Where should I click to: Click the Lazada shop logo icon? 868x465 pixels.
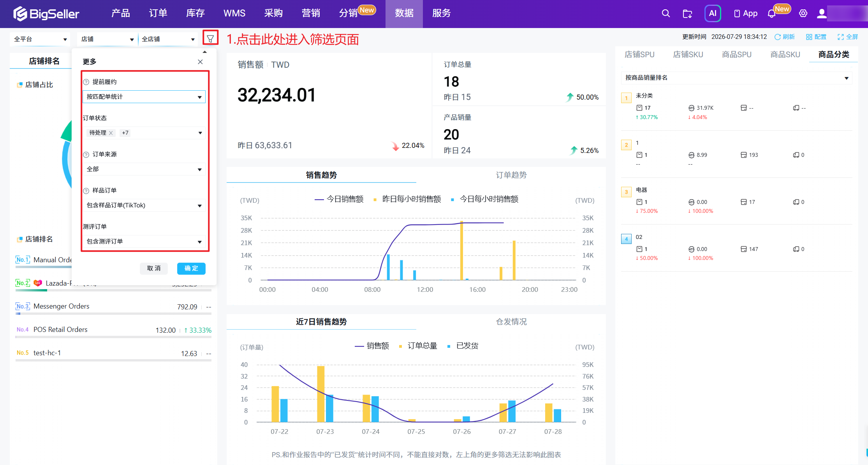tap(38, 283)
